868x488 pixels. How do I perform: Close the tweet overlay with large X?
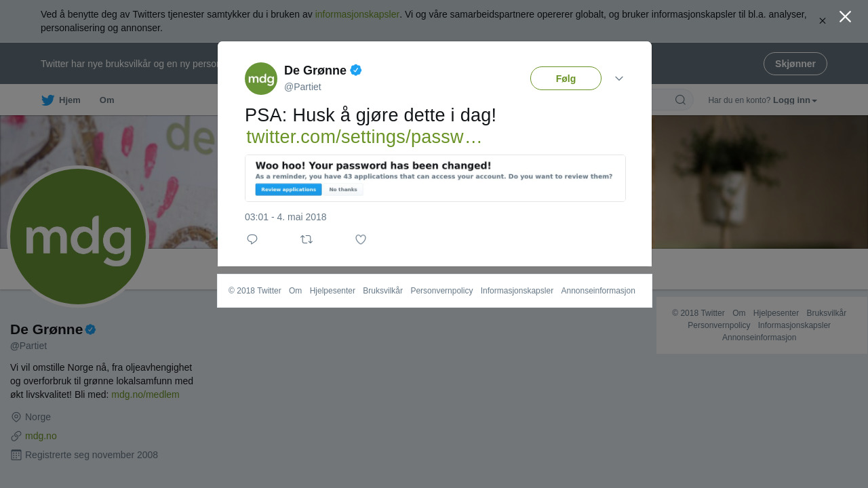(845, 16)
